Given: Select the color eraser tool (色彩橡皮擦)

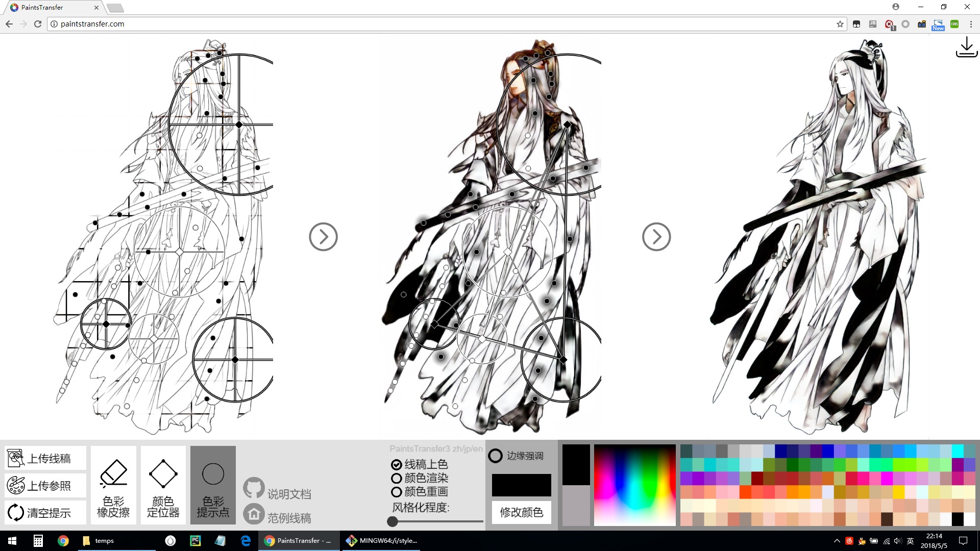Looking at the screenshot, I should coord(113,485).
